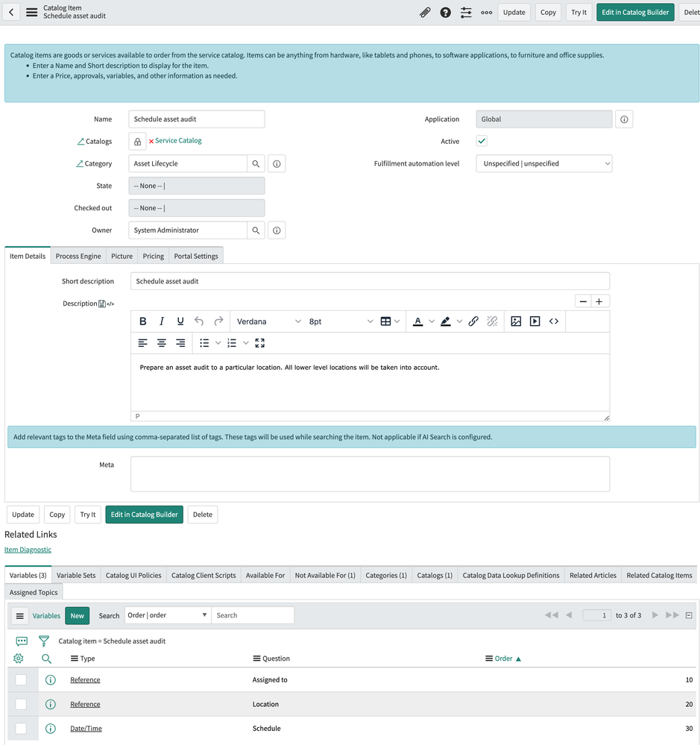This screenshot has width=700, height=745.
Task: Create New variable
Action: coord(77,616)
